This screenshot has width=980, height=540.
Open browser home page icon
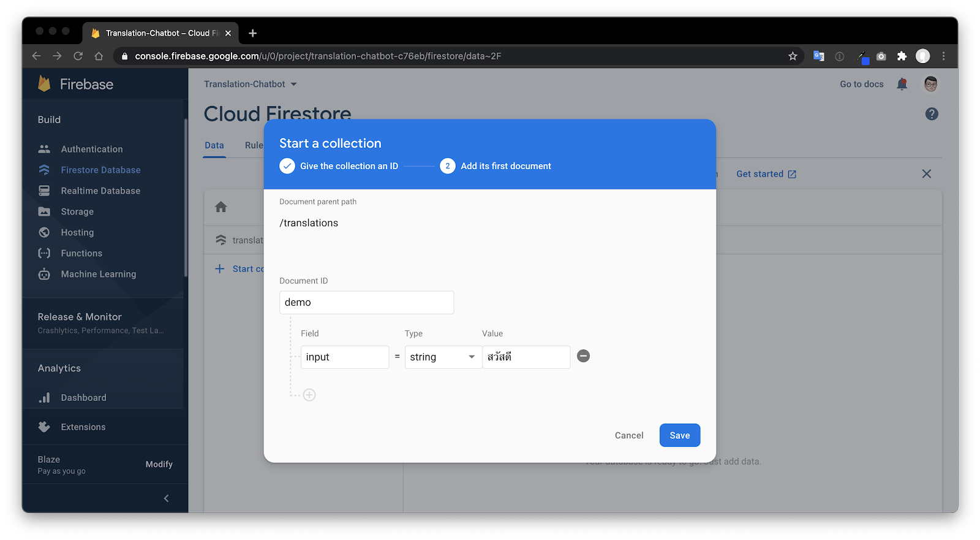coord(99,56)
